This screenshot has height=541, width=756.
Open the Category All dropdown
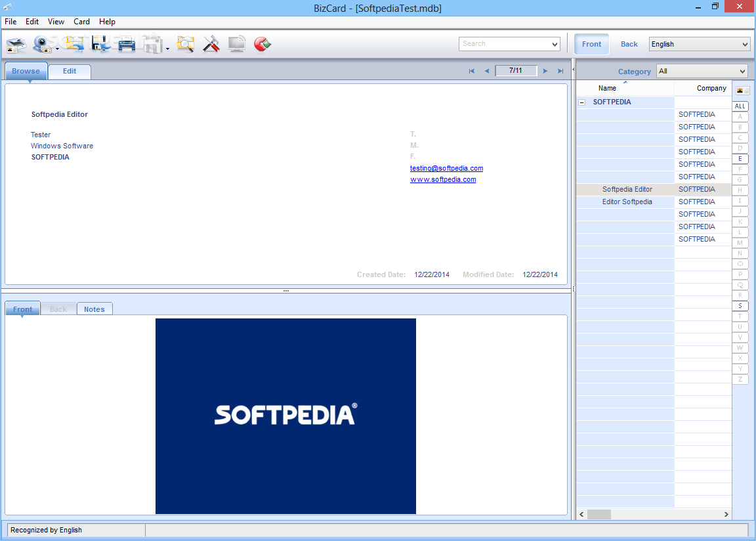[x=702, y=71]
